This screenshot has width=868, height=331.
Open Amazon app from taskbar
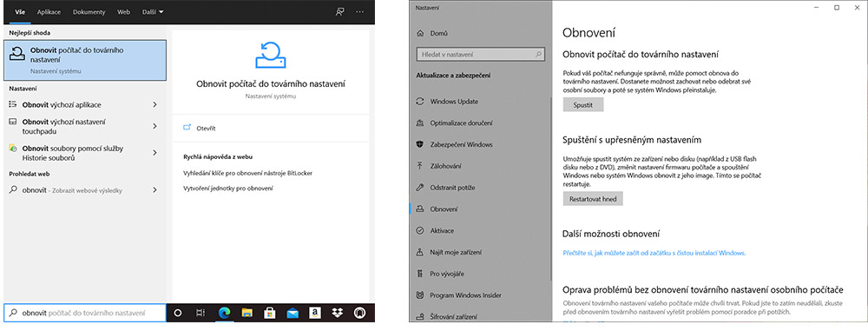[x=315, y=313]
